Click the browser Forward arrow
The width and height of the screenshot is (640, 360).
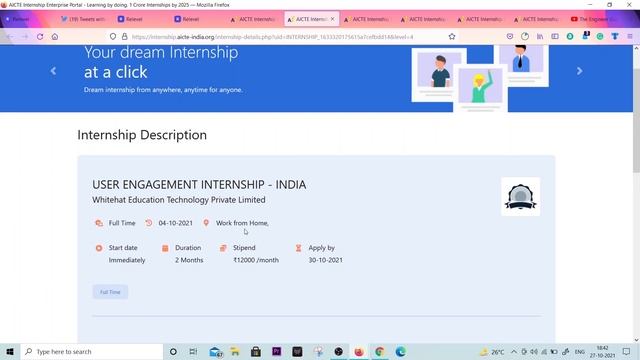[25, 37]
